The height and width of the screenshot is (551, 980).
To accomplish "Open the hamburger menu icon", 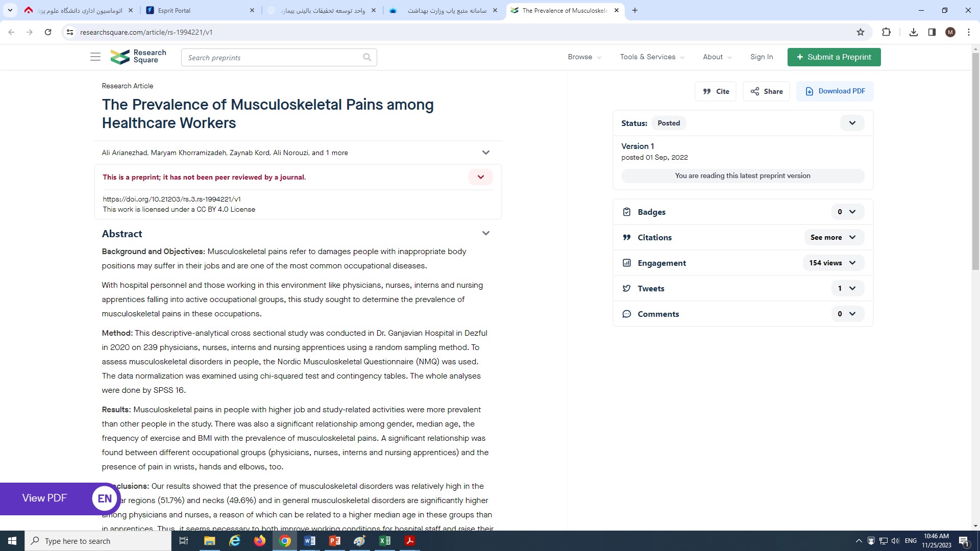I will (x=95, y=57).
